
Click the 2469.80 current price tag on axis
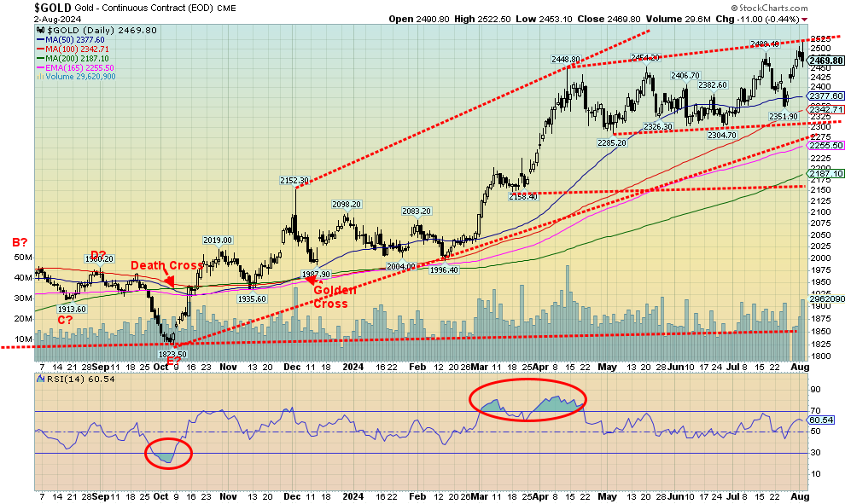coord(825,61)
